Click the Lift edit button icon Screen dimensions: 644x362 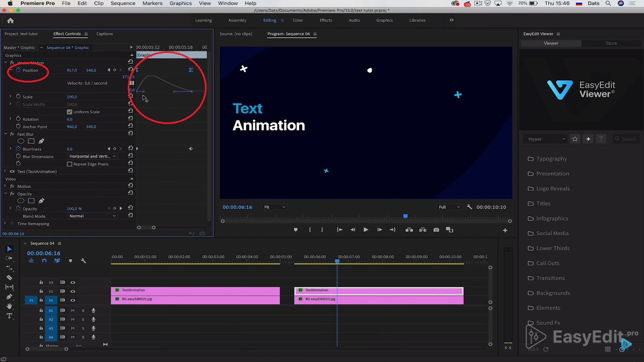coord(409,229)
